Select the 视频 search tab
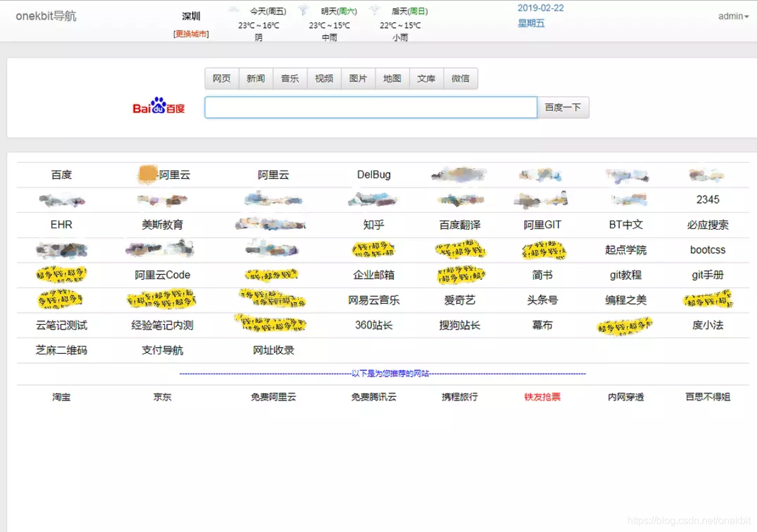The height and width of the screenshot is (532, 757). [324, 78]
